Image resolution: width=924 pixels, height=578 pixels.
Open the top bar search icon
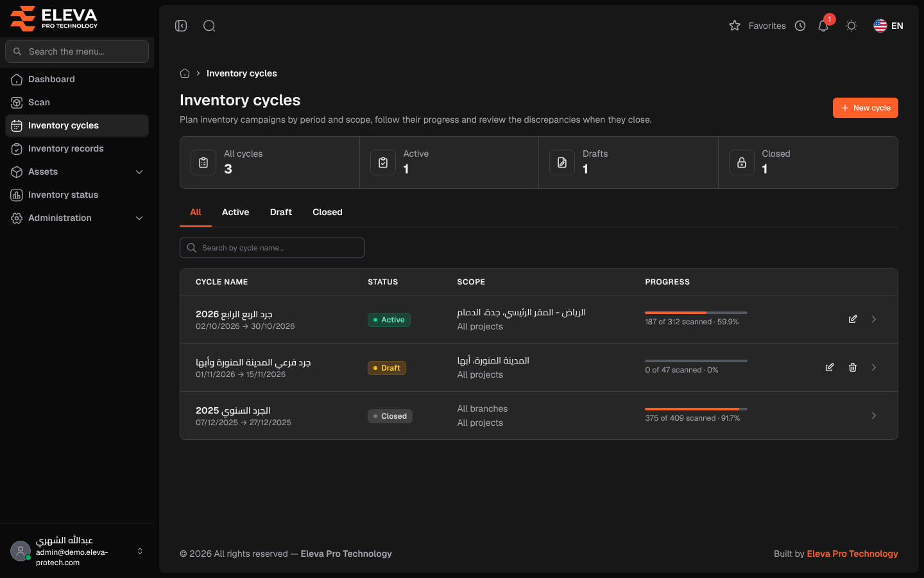209,26
